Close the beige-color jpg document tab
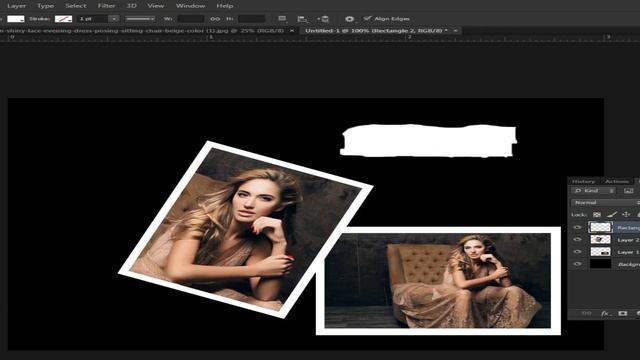Image resolution: width=640 pixels, height=360 pixels. pyautogui.click(x=292, y=31)
